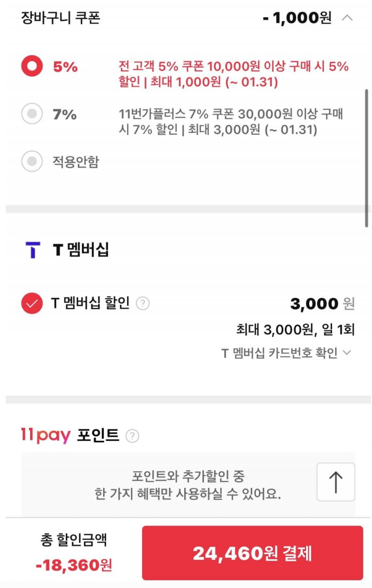The width and height of the screenshot is (372, 588).
Task: Expand T 멤버십 카드번호 확인
Action: pyautogui.click(x=286, y=353)
